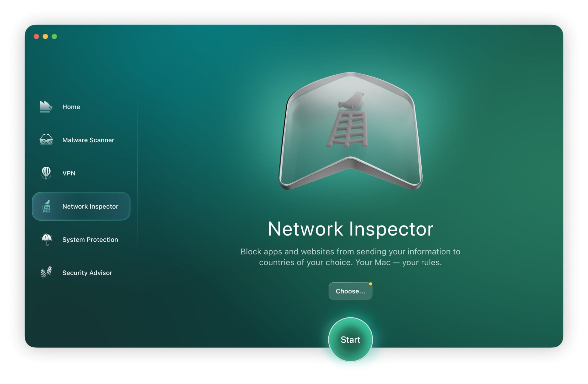Select the VPN text in sidebar
The height and width of the screenshot is (384, 588).
click(x=69, y=173)
